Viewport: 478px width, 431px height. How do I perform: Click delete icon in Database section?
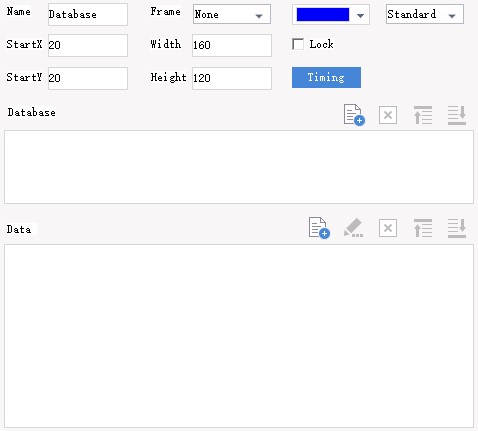click(x=388, y=115)
